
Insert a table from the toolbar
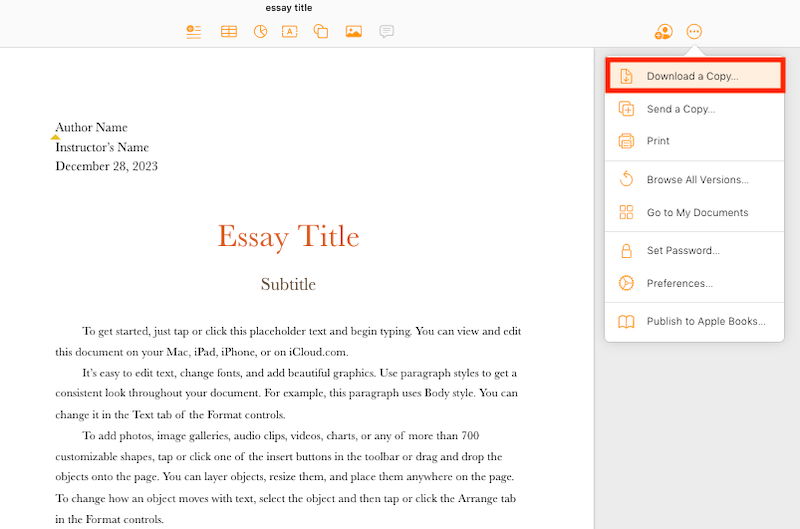[229, 32]
